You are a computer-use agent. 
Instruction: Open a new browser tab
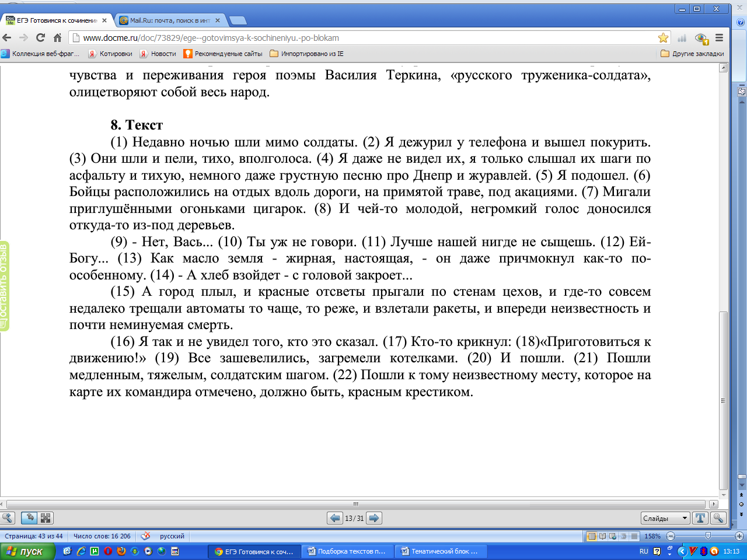238,21
